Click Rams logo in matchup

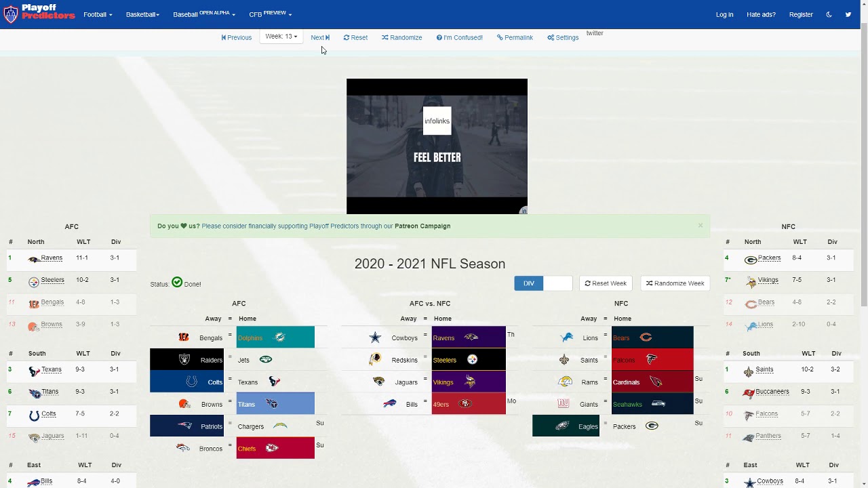[564, 382]
